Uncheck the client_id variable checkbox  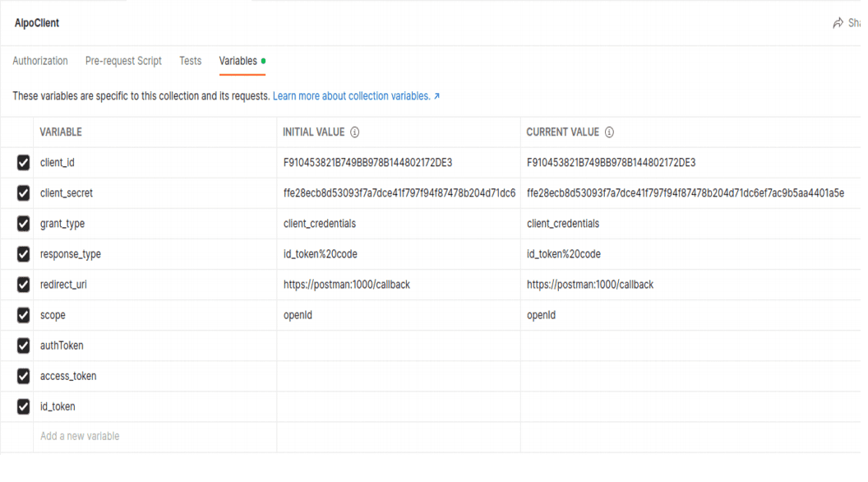click(x=23, y=163)
